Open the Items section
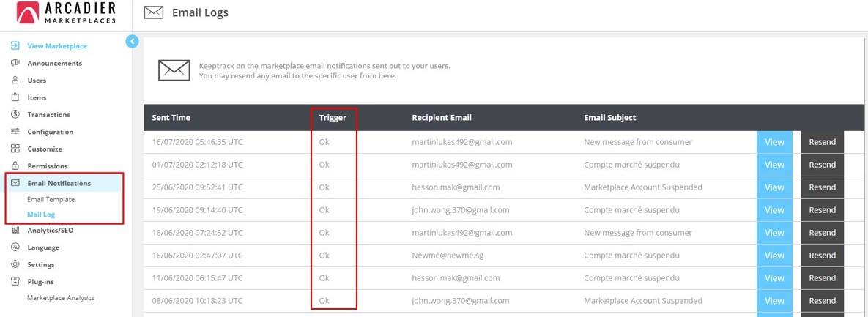This screenshot has width=868, height=317. coord(37,97)
